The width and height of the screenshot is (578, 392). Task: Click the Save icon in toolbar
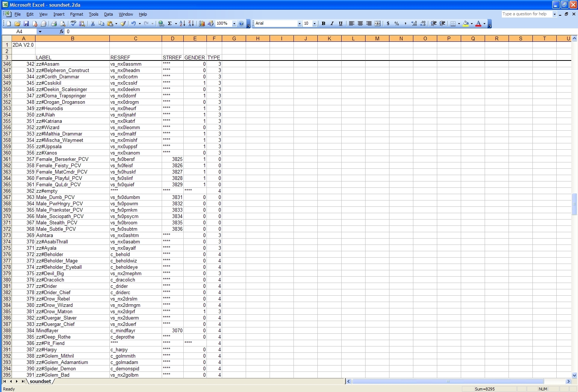26,24
